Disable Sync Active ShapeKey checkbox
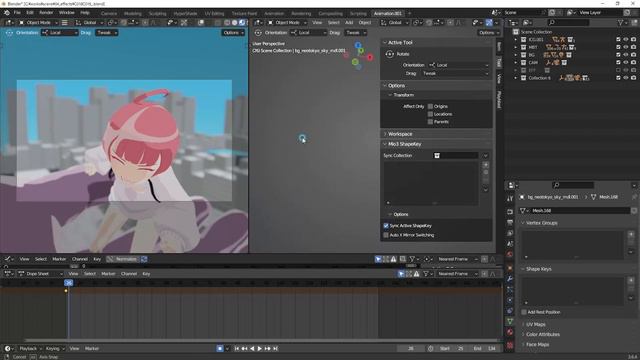 coord(386,225)
